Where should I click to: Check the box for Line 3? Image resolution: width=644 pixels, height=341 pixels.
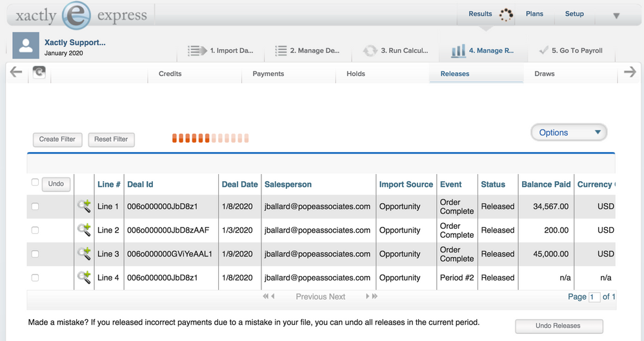pyautogui.click(x=35, y=254)
